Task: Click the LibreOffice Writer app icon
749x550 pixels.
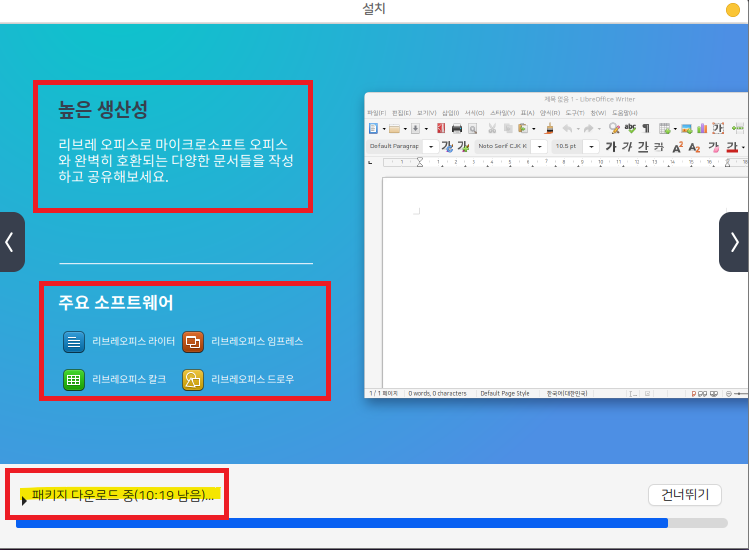Action: [74, 342]
